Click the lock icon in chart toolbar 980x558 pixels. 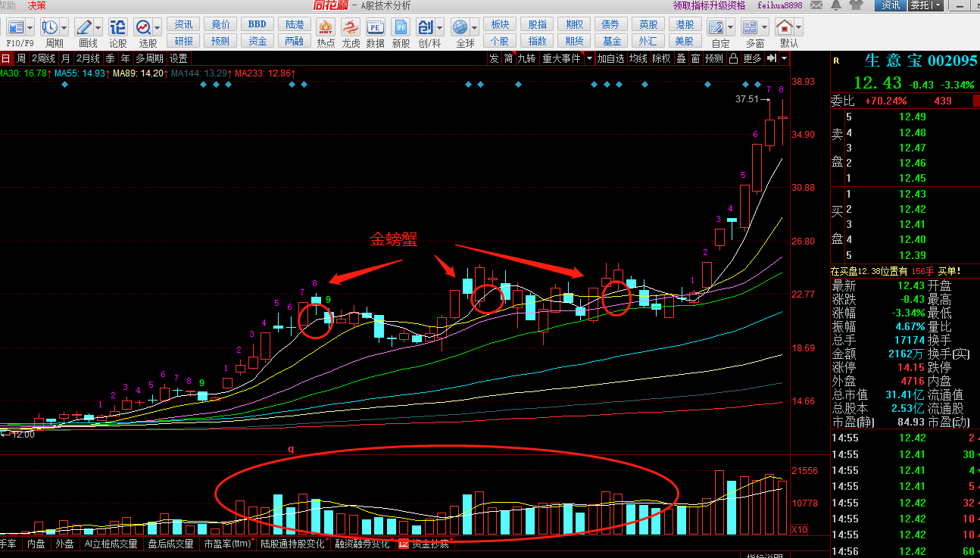pyautogui.click(x=733, y=58)
